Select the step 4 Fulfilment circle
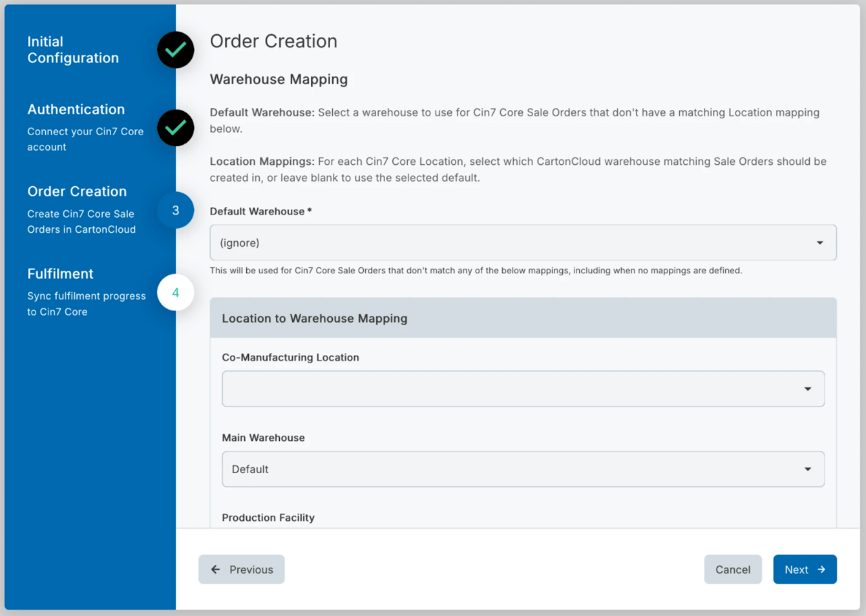Viewport: 866px width, 616px height. click(175, 292)
